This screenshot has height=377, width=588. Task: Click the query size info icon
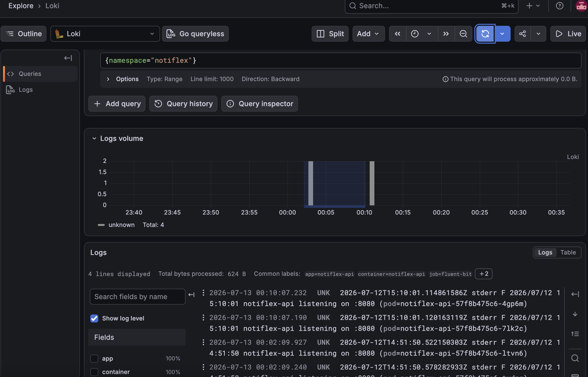pyautogui.click(x=446, y=79)
